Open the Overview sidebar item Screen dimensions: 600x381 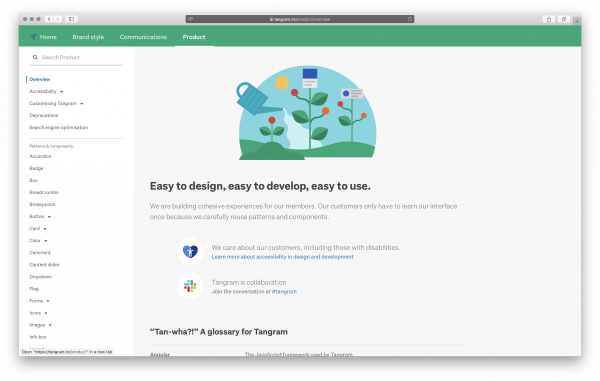pyautogui.click(x=39, y=79)
